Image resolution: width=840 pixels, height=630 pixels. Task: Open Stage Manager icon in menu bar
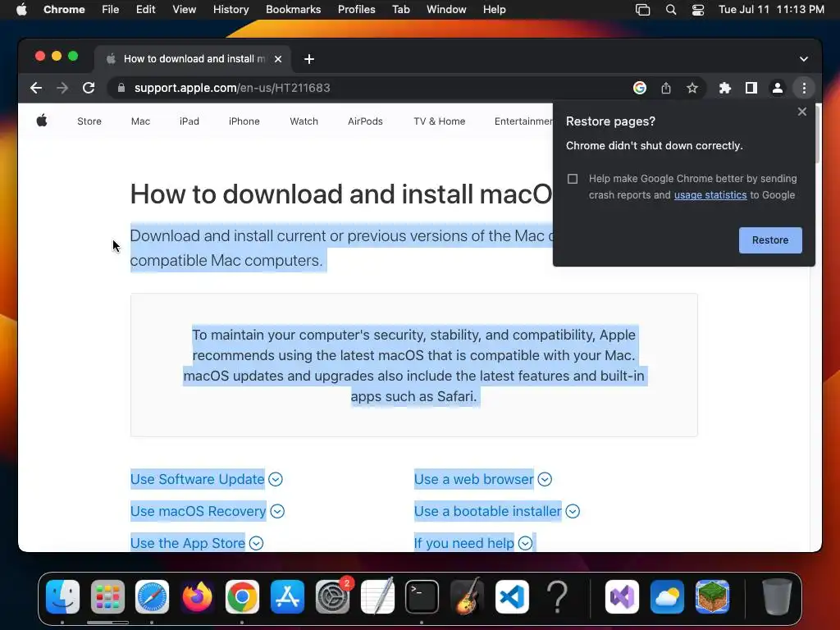point(642,10)
